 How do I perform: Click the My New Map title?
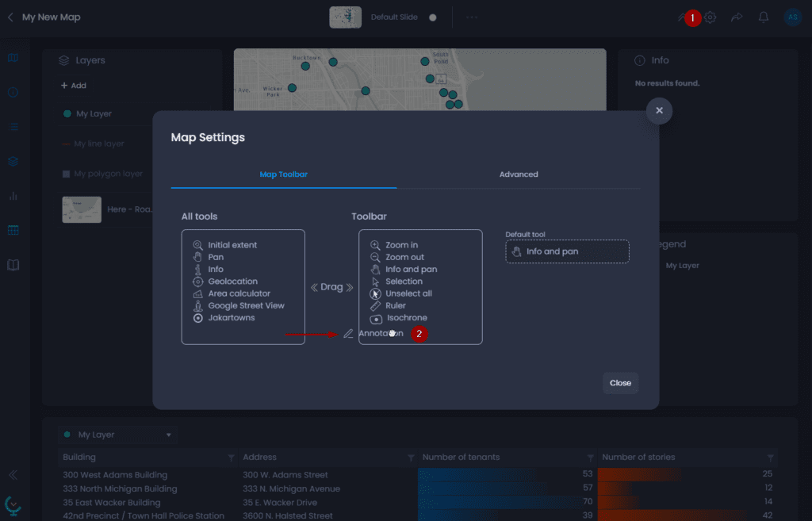[x=52, y=17]
